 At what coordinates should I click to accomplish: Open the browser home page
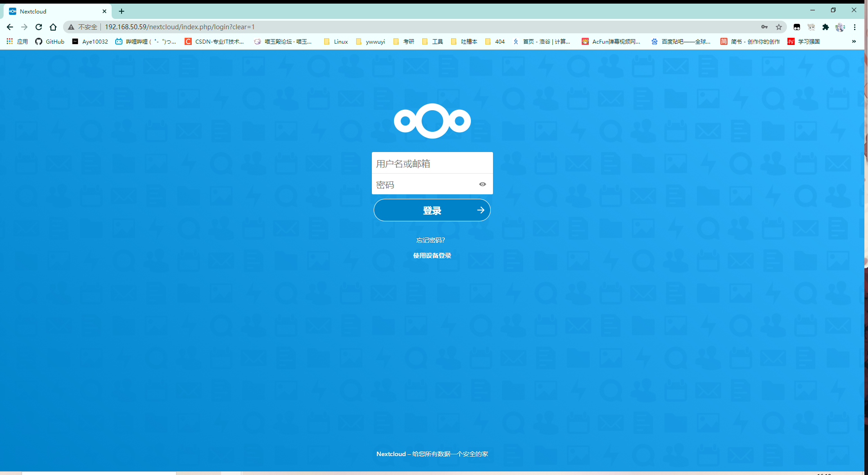[53, 27]
